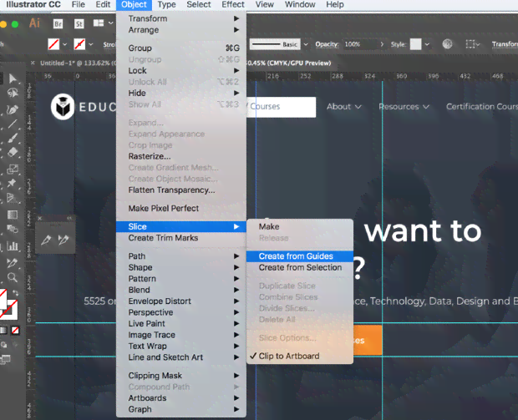This screenshot has height=420, width=518.
Task: Click the Opacity label link
Action: 327,44
